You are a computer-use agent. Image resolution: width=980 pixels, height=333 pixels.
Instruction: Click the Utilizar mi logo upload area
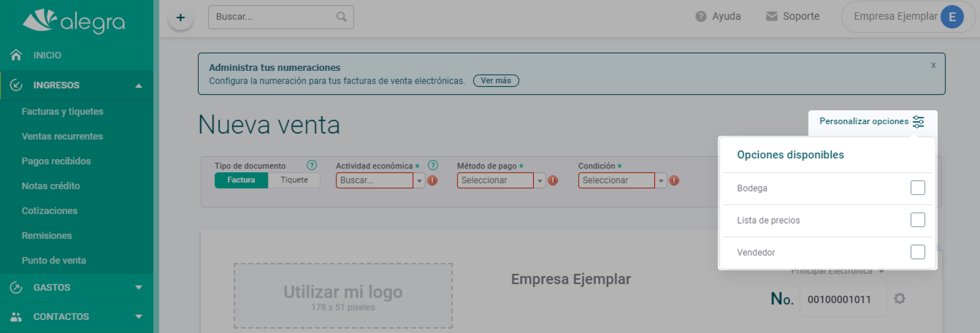343,296
